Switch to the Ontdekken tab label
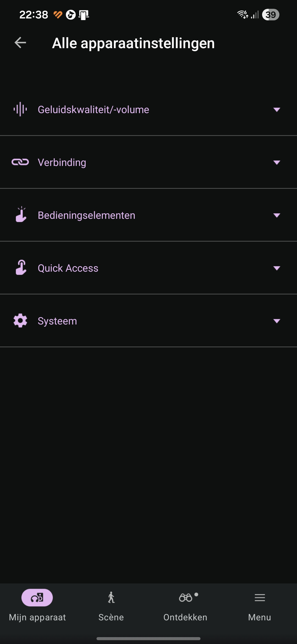The image size is (297, 644). (185, 617)
